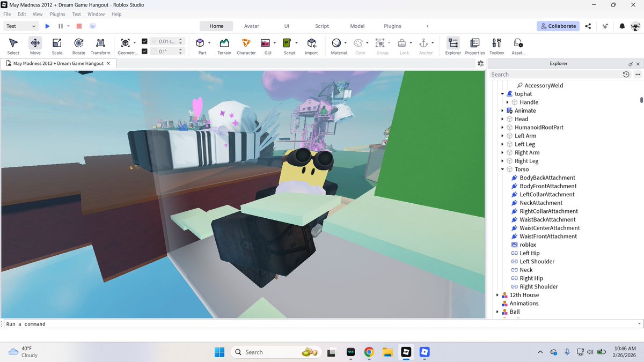Switch to the Script ribbon tab

pyautogui.click(x=322, y=26)
